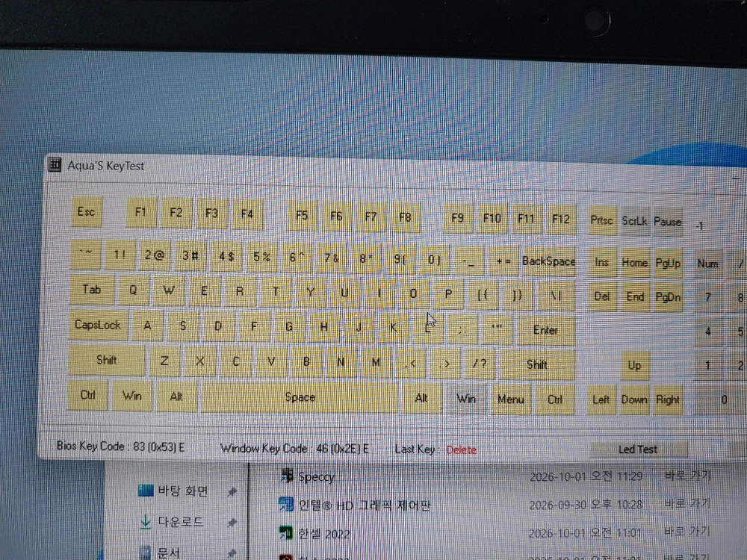The image size is (747, 560).
Task: Click the Del key button
Action: (x=601, y=296)
